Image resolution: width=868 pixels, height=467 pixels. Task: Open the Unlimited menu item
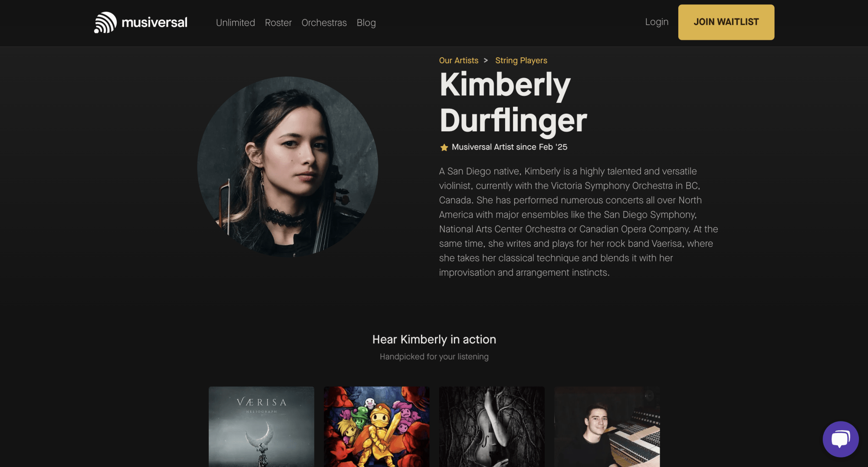(236, 23)
